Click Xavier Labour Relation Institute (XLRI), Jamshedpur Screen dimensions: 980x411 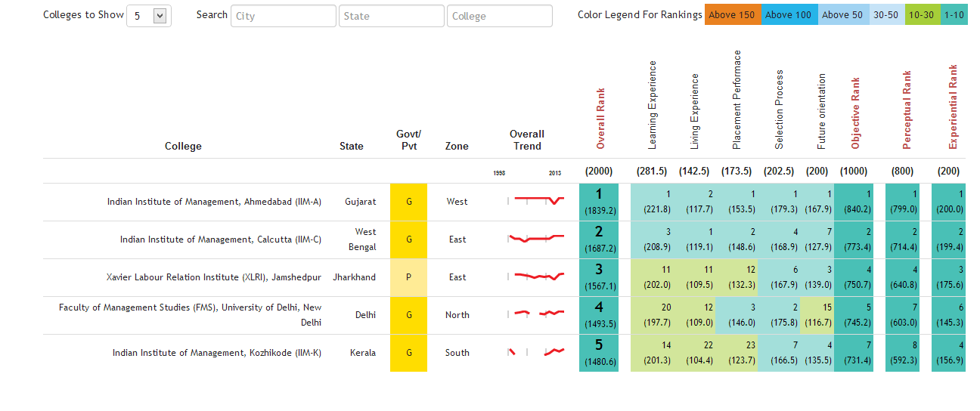(x=214, y=277)
